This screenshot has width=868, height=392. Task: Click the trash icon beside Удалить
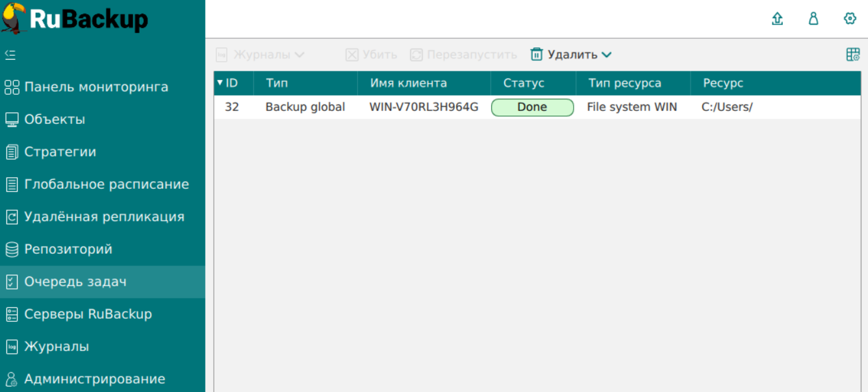537,55
